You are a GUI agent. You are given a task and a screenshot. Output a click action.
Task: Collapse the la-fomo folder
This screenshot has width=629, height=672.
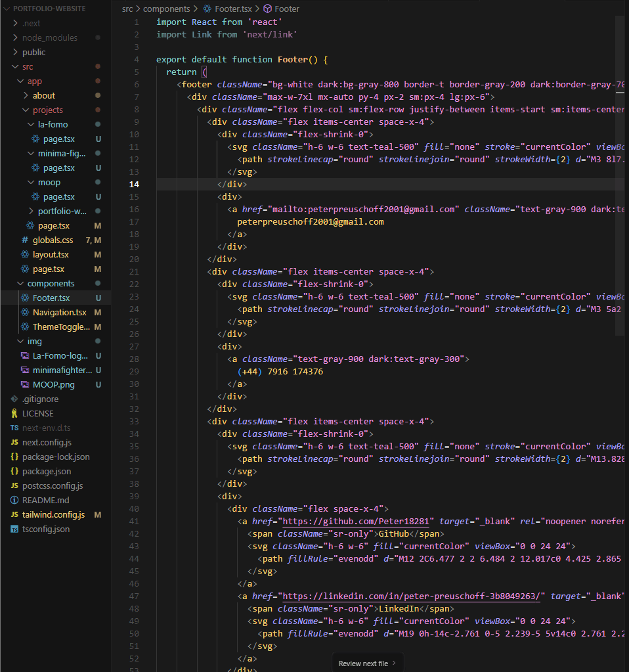(31, 124)
